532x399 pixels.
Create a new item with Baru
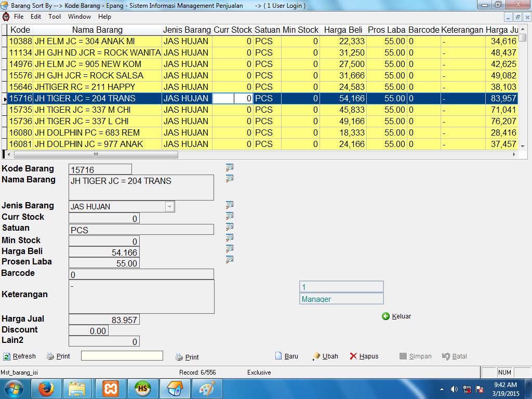click(286, 356)
